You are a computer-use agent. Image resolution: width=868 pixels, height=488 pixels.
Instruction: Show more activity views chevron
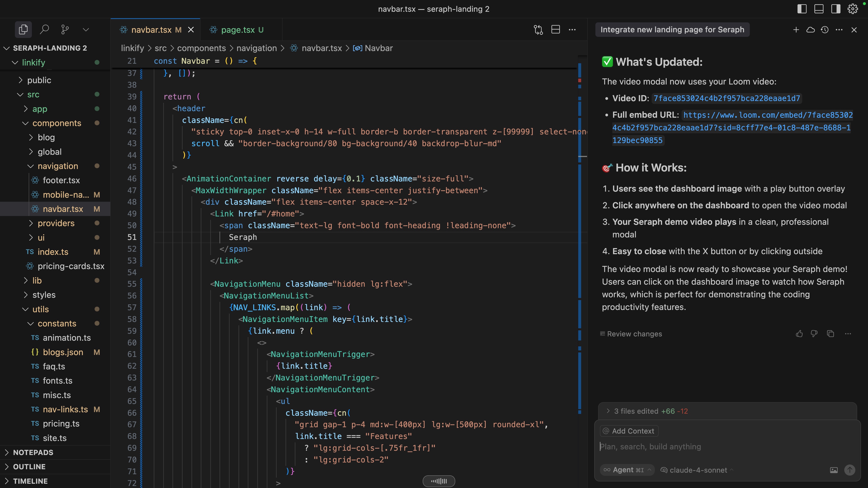coord(86,30)
